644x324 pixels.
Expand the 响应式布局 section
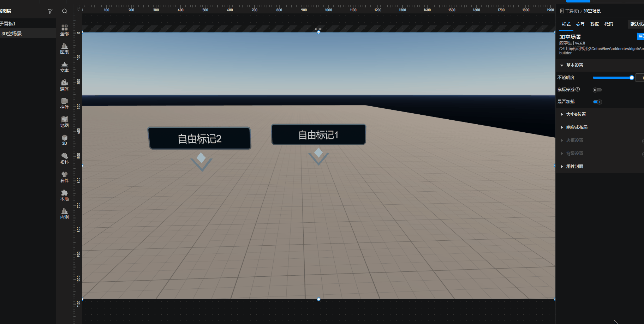[577, 127]
